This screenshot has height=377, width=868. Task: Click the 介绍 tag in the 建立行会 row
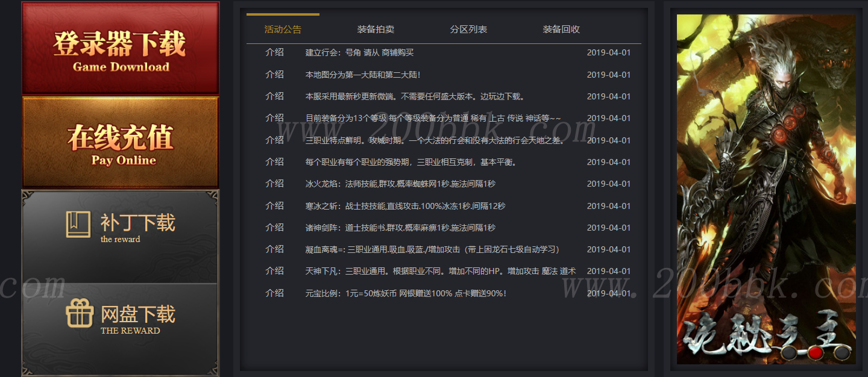coord(274,52)
